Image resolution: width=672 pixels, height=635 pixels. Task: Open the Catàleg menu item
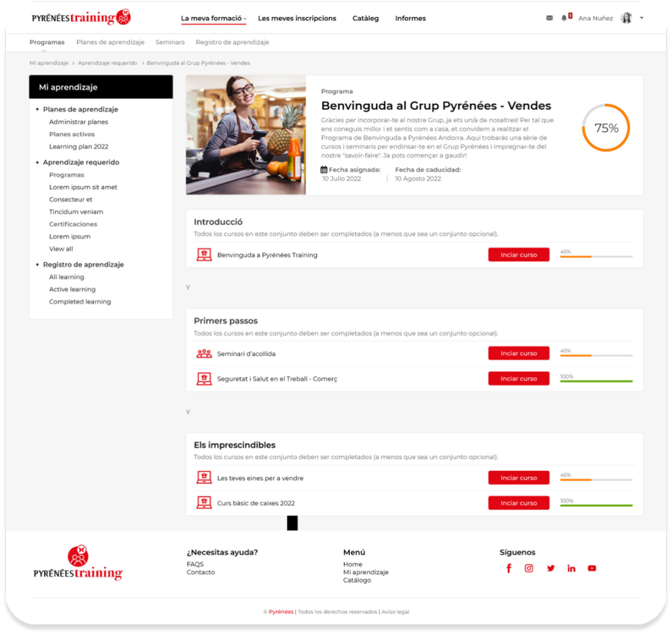point(366,18)
